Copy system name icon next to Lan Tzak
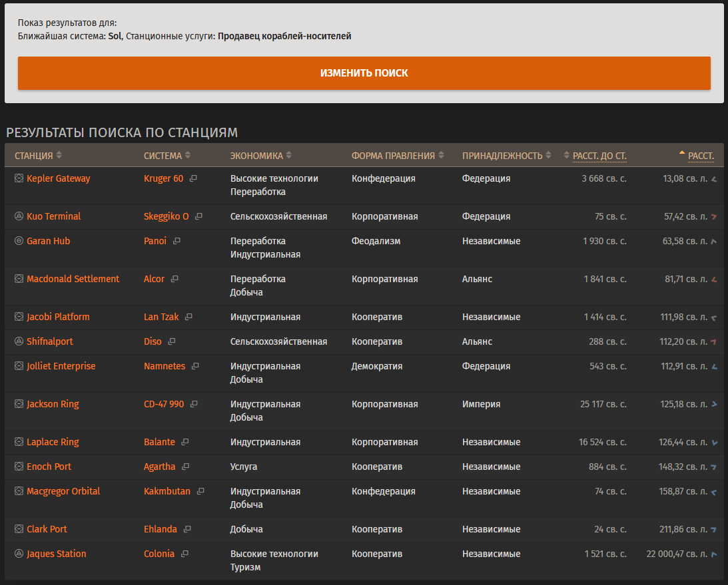This screenshot has width=728, height=585. 188,317
